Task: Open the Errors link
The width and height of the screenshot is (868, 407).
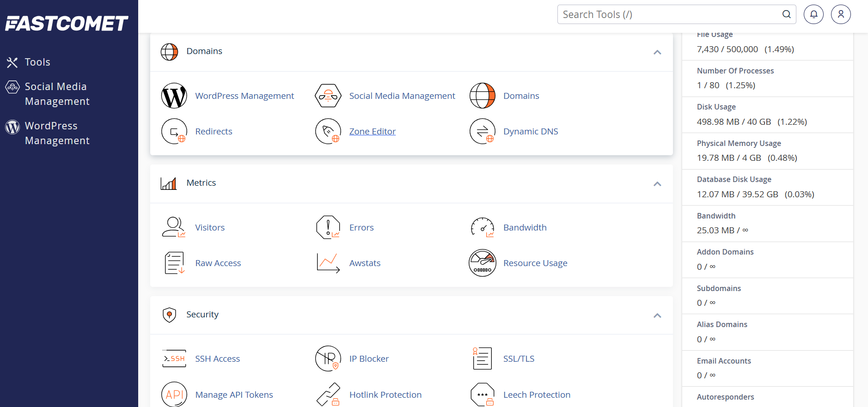Action: pos(361,227)
